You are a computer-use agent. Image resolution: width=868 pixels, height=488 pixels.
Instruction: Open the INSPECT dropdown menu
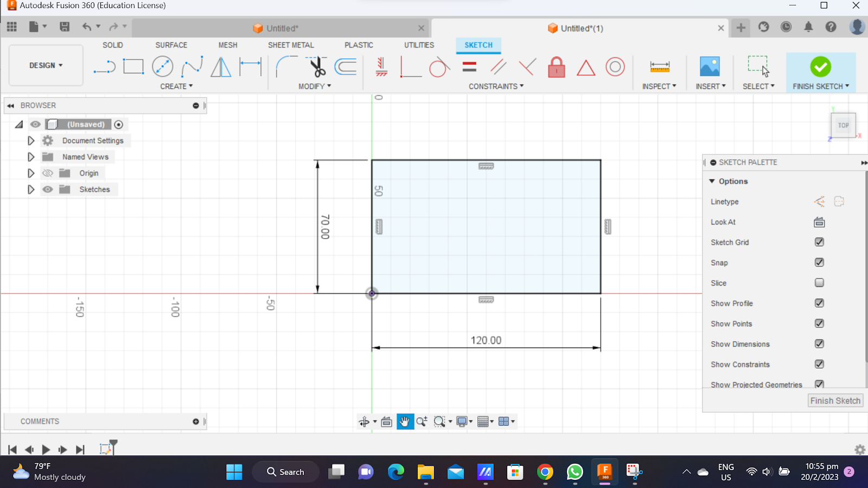[x=659, y=86]
